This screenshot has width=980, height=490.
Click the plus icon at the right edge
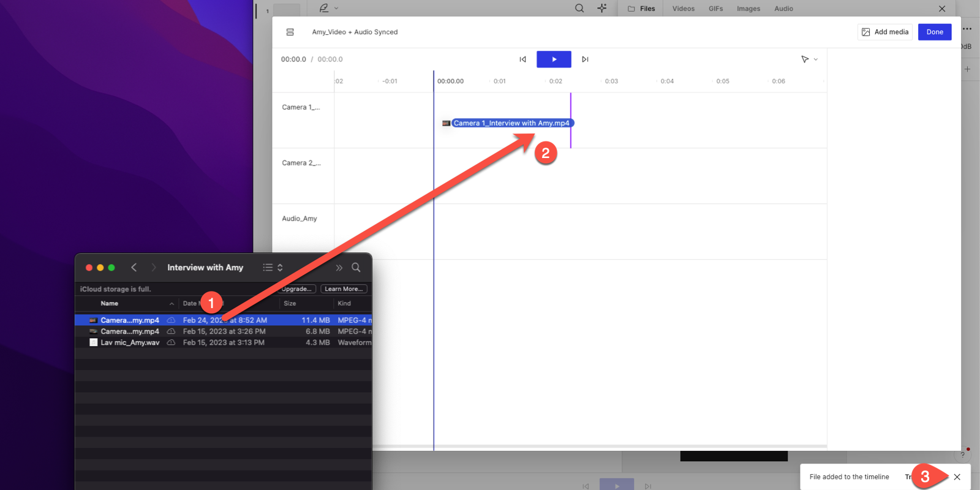967,69
